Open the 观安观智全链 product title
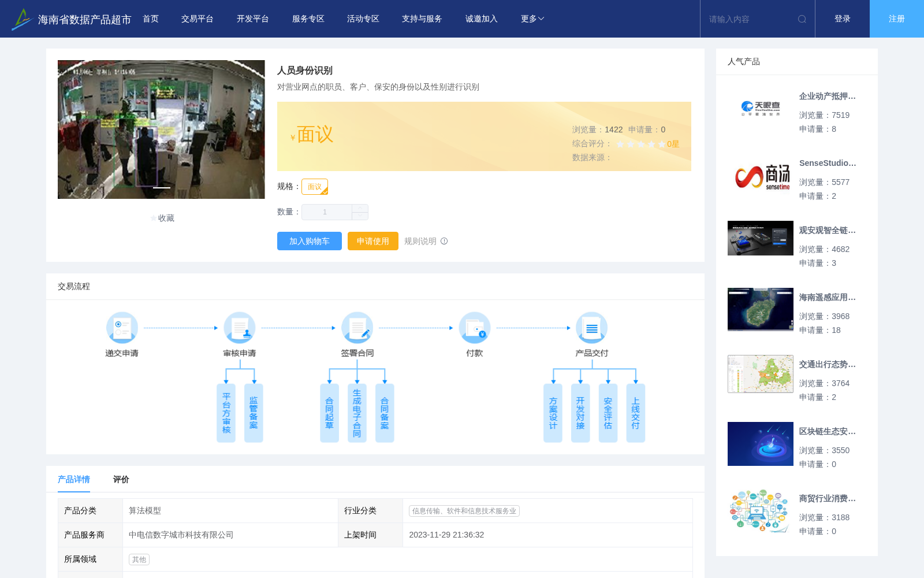This screenshot has height=578, width=924. (828, 230)
